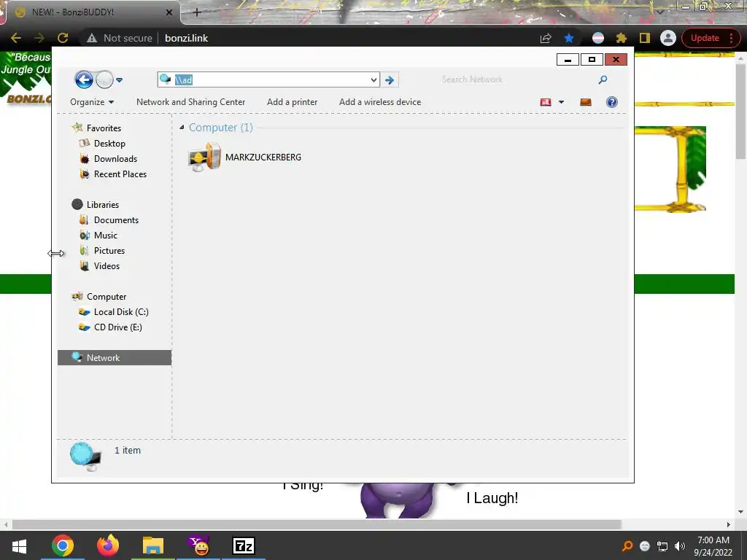Viewport: 747px width, 560px height.
Task: Click the address bar Go arrow
Action: (390, 80)
